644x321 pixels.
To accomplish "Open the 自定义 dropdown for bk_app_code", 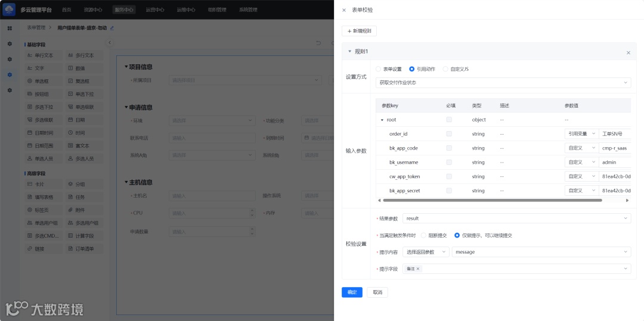I will click(581, 148).
